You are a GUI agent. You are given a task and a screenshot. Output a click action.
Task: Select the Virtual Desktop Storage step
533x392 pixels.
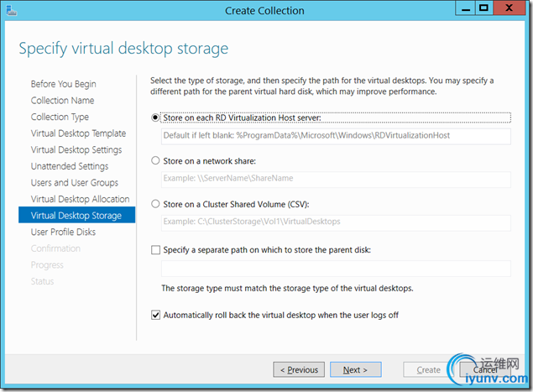(x=77, y=215)
